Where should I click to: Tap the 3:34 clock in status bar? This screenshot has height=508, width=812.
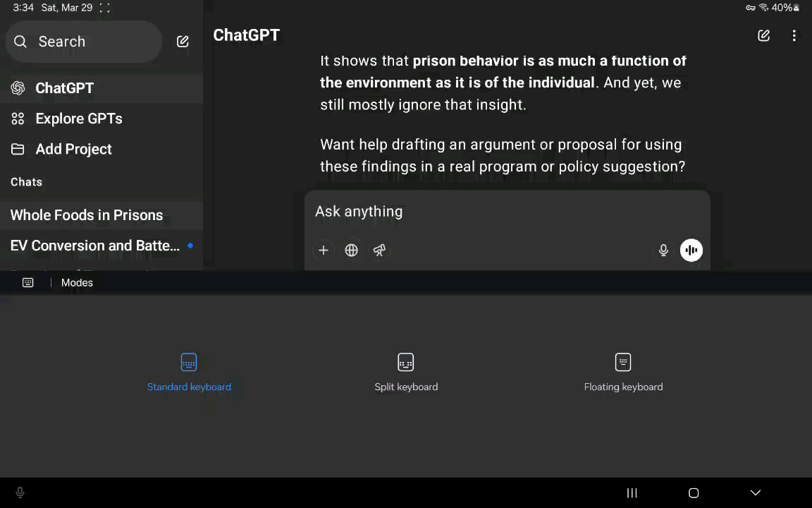(x=23, y=8)
